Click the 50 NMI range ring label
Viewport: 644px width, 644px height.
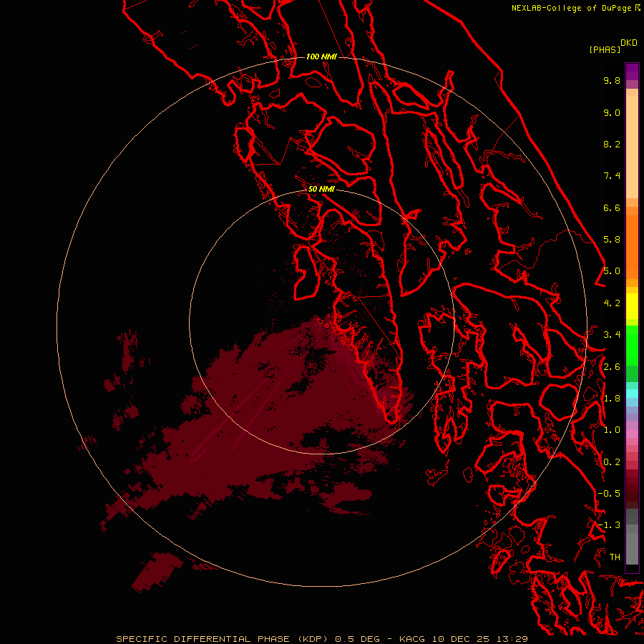[x=321, y=189]
